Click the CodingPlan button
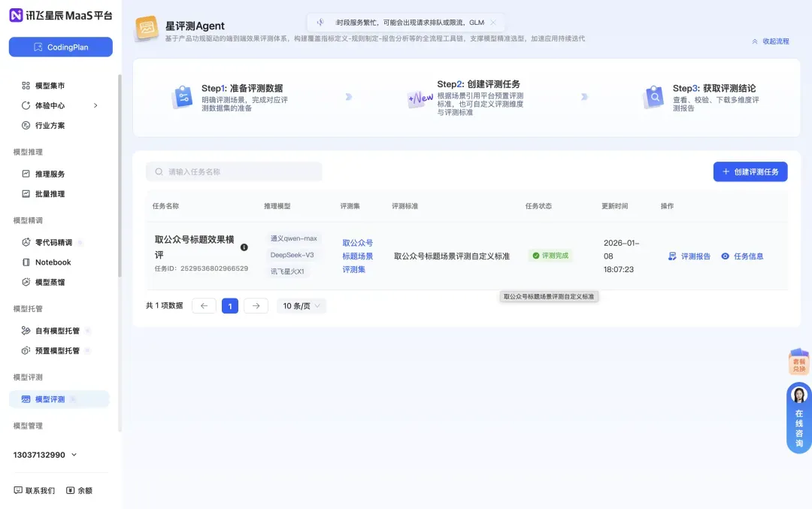The width and height of the screenshot is (812, 509). coord(61,47)
